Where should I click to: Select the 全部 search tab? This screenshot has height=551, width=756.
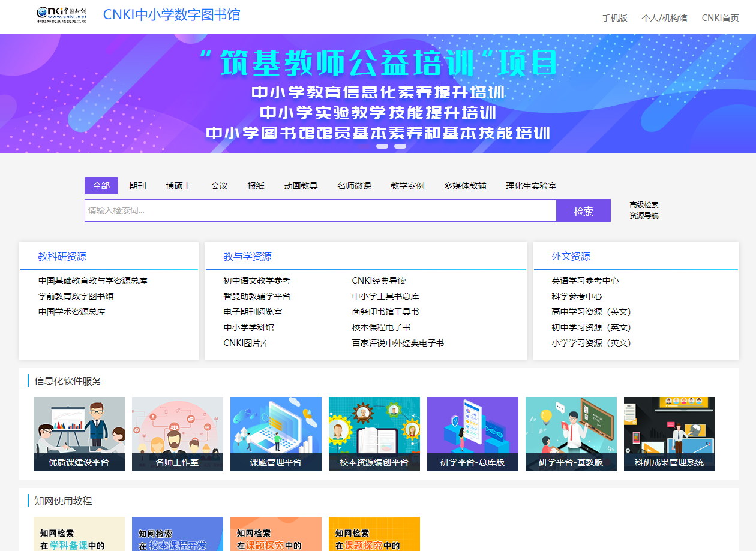[x=101, y=186]
